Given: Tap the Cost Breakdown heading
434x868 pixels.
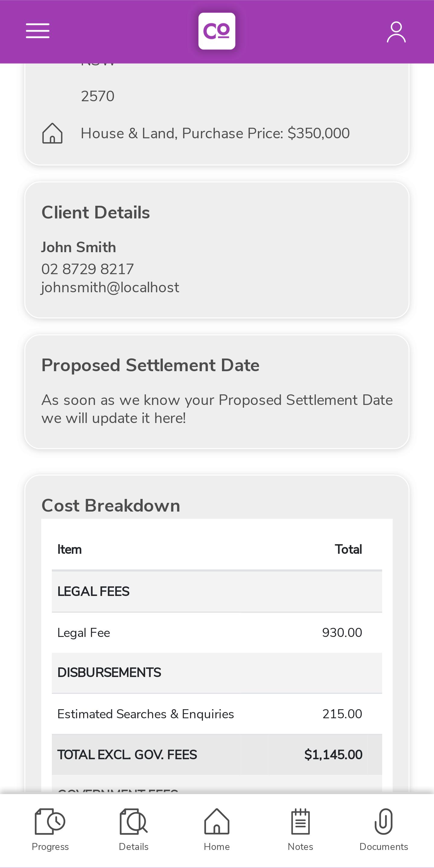Looking at the screenshot, I should 111,506.
